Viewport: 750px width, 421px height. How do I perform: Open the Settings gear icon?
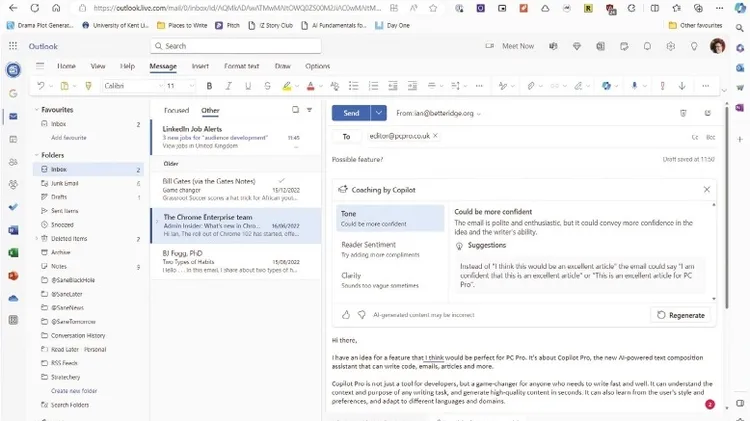[x=671, y=46]
